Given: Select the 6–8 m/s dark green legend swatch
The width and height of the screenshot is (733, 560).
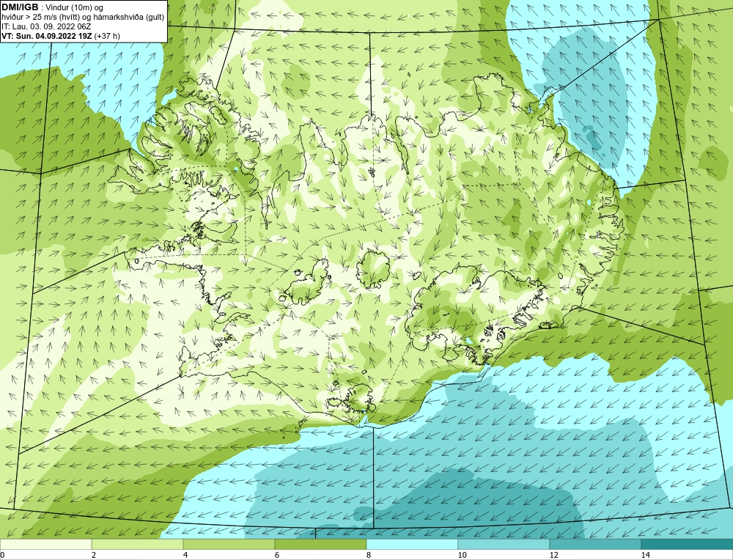Looking at the screenshot, I should click(321, 544).
